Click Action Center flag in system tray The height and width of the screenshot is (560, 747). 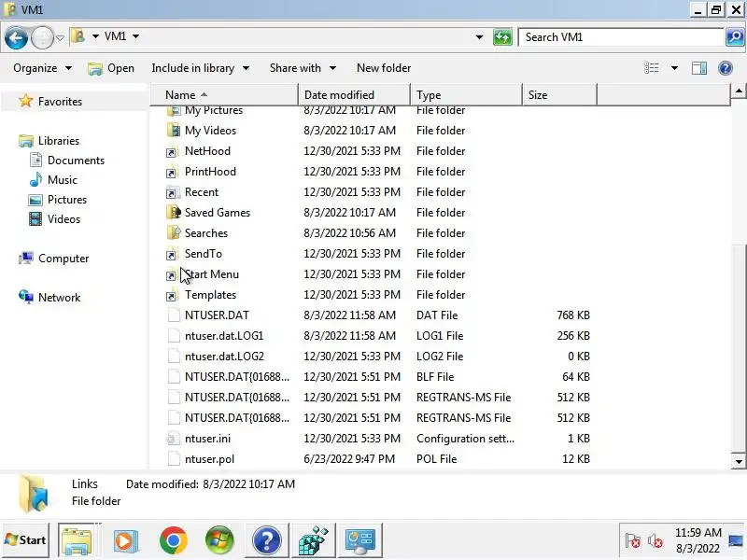click(x=633, y=541)
